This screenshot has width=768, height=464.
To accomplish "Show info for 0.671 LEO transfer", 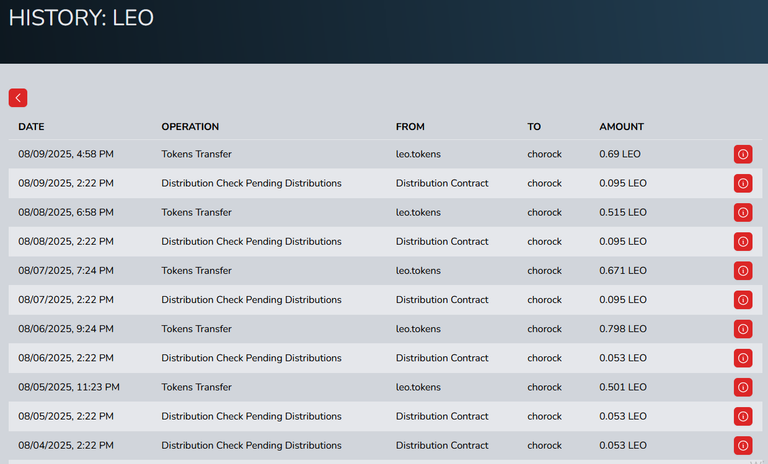I will pos(743,270).
